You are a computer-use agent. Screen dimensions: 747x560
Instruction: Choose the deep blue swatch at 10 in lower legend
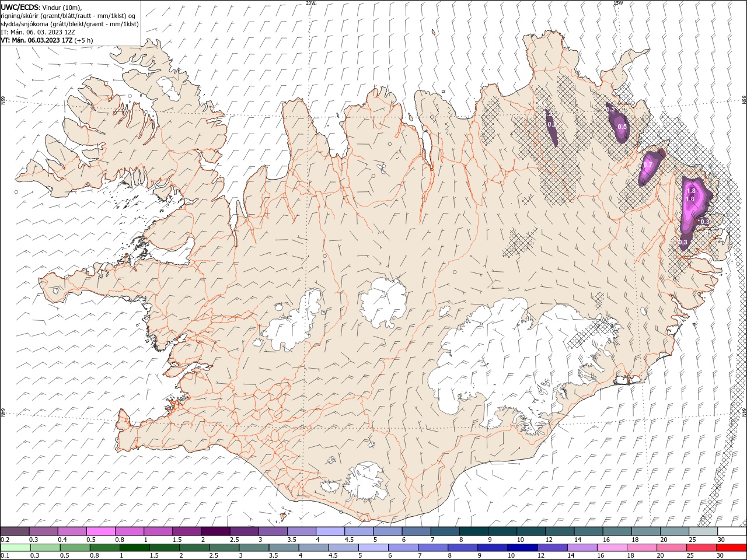click(522, 548)
